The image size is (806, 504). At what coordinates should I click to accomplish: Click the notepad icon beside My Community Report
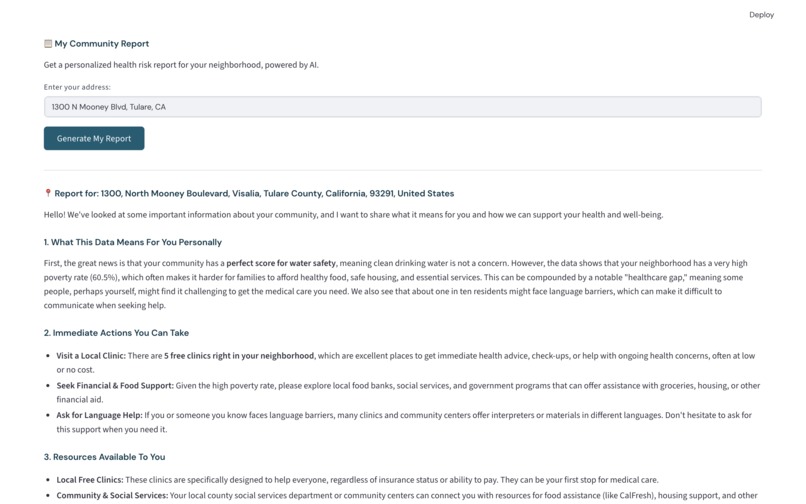pos(48,44)
